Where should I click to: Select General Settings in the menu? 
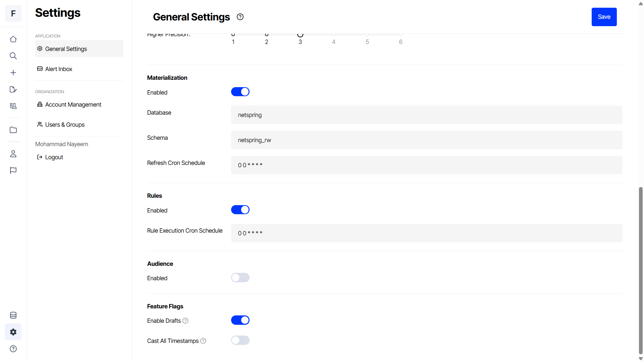click(79, 49)
